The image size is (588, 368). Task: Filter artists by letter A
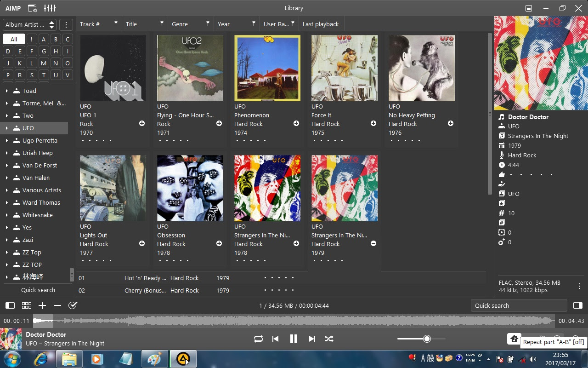pyautogui.click(x=44, y=39)
